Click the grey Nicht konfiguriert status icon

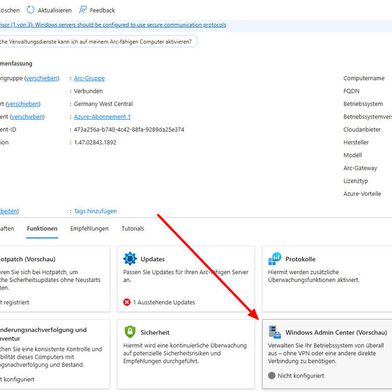click(x=272, y=376)
